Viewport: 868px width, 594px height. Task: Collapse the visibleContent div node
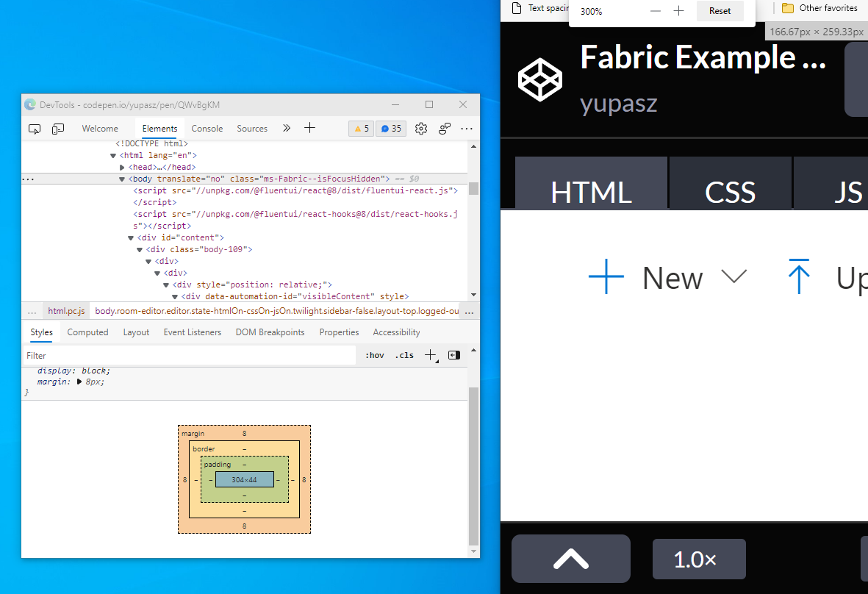click(175, 297)
